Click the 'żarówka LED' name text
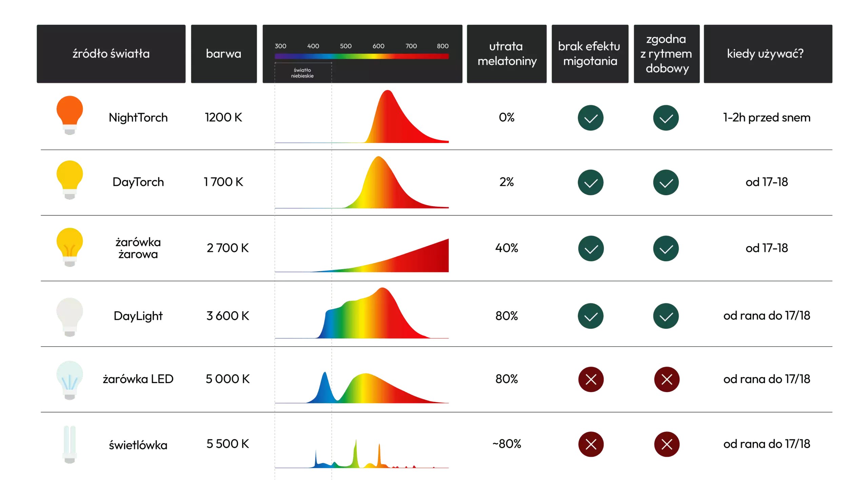This screenshot has height=494, width=868. 138,379
